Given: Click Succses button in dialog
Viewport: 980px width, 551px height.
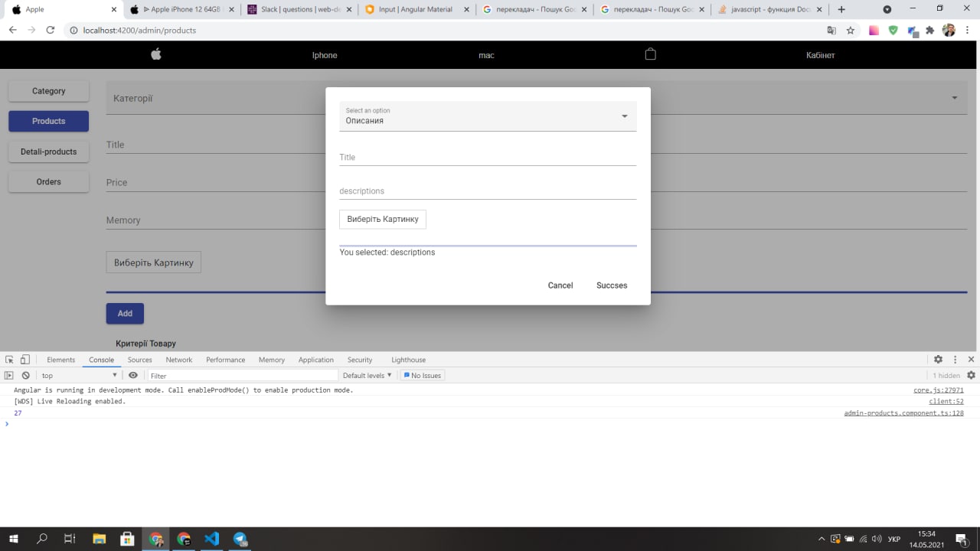Looking at the screenshot, I should pyautogui.click(x=612, y=285).
